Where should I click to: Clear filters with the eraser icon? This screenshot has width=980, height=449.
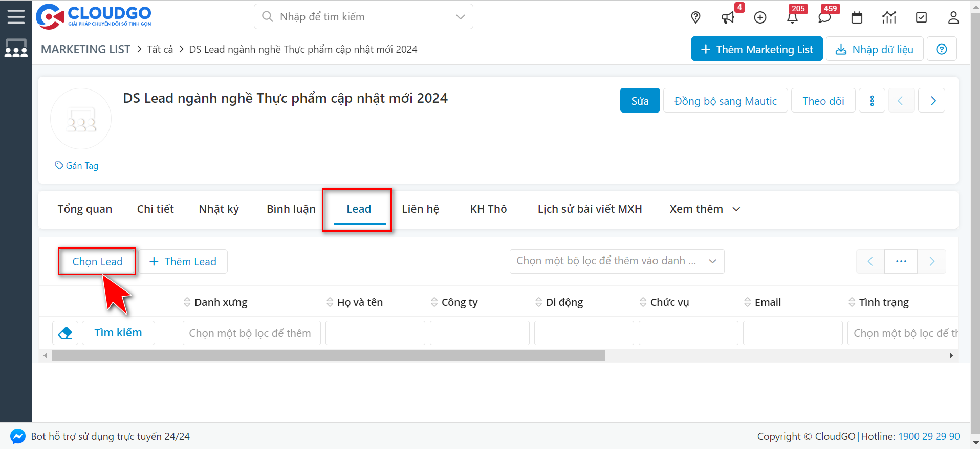[x=66, y=333]
